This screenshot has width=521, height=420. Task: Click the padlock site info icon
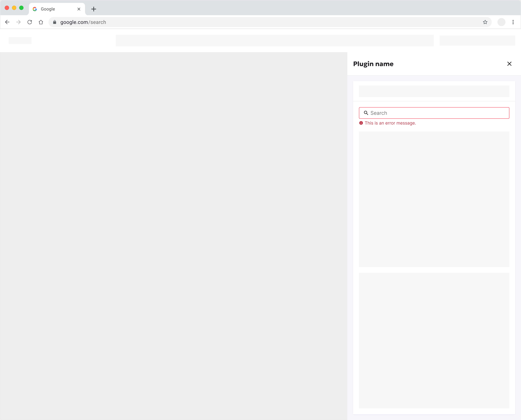[x=55, y=22]
